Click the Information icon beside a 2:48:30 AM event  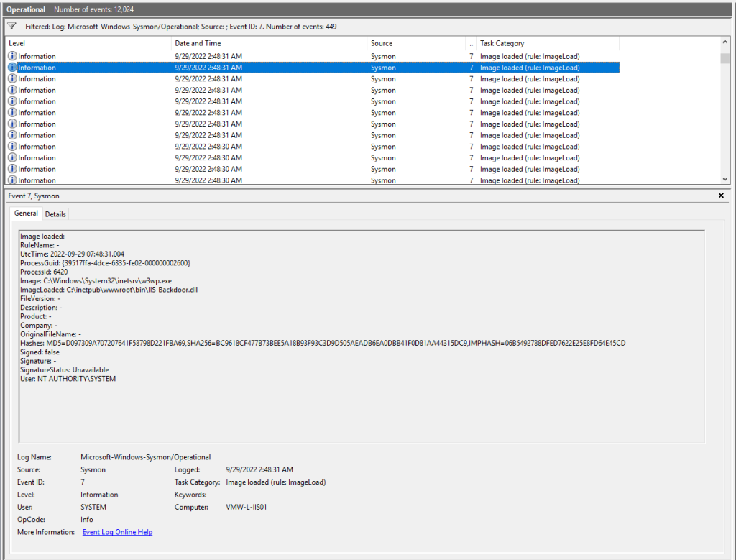(11, 146)
